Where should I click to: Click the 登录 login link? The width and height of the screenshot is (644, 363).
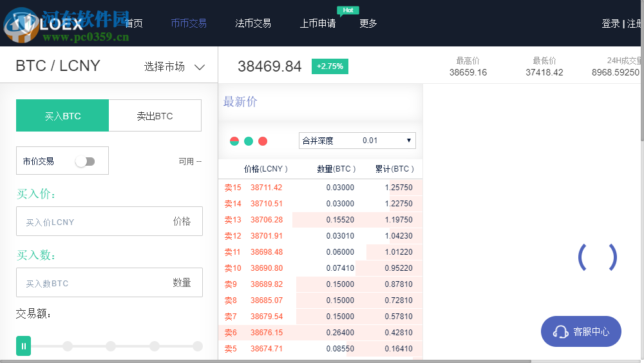[x=611, y=23]
